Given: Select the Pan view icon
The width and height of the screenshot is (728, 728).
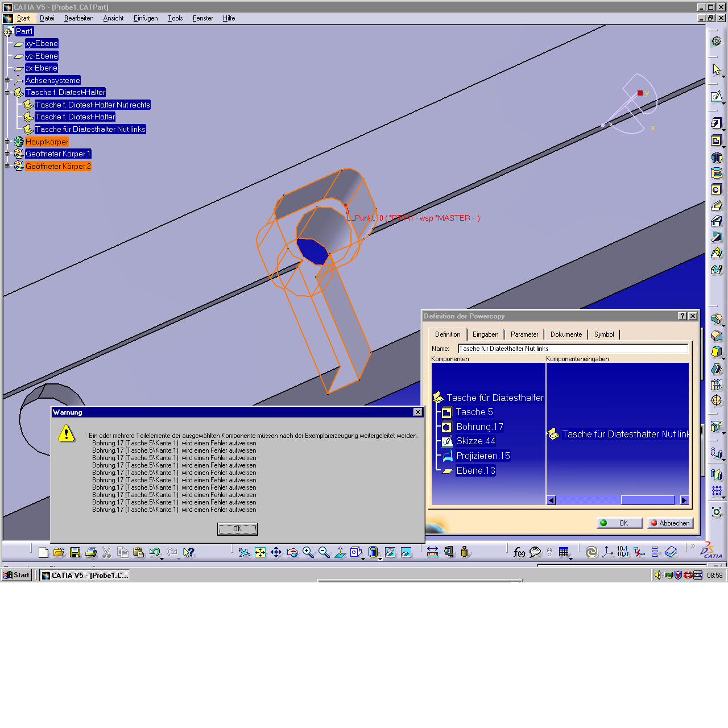Looking at the screenshot, I should 276,552.
